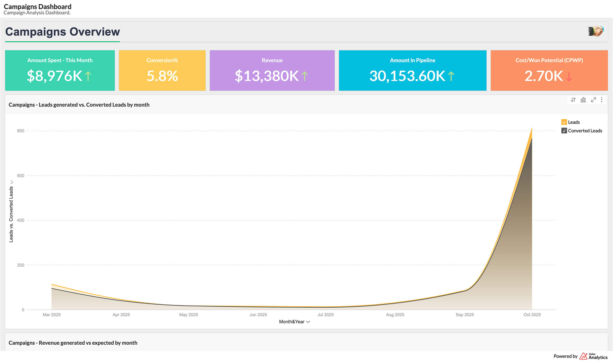Enable the Leads legend swatch to hide the series
Screen dimensions: 613x364
click(564, 122)
